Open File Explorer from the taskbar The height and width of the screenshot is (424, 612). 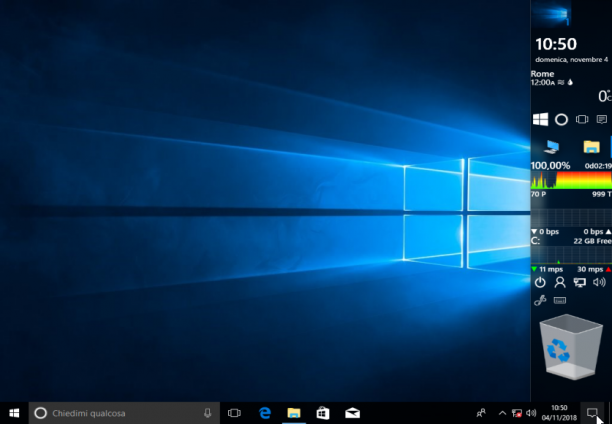294,413
